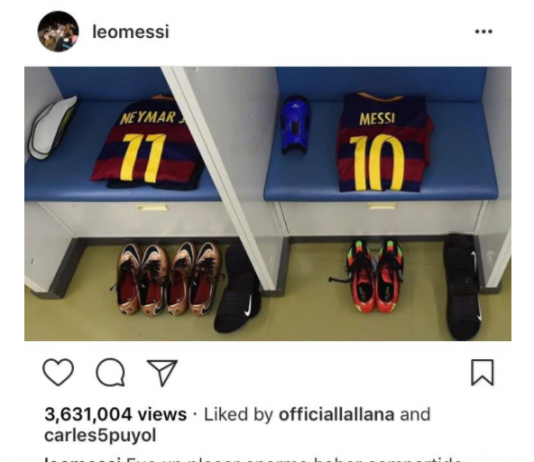Click the white shin guards on left bench

(51, 127)
